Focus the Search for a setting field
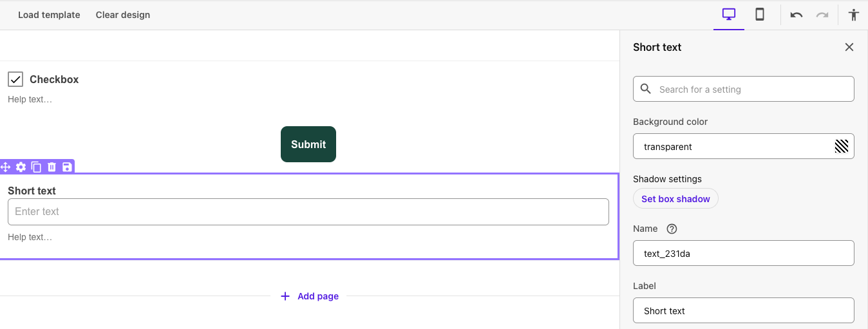This screenshot has width=868, height=329. coord(744,89)
